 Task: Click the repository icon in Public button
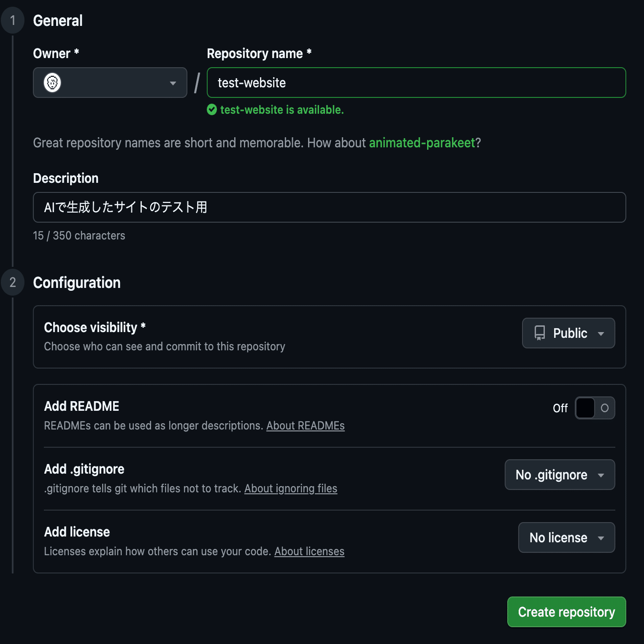pos(540,333)
